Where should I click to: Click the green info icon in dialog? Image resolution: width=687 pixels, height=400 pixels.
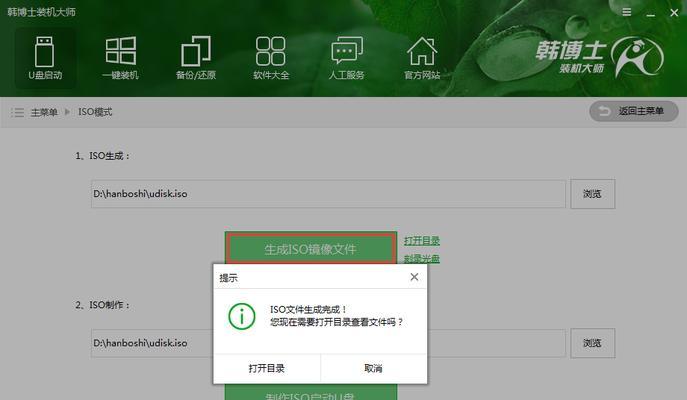(x=241, y=316)
